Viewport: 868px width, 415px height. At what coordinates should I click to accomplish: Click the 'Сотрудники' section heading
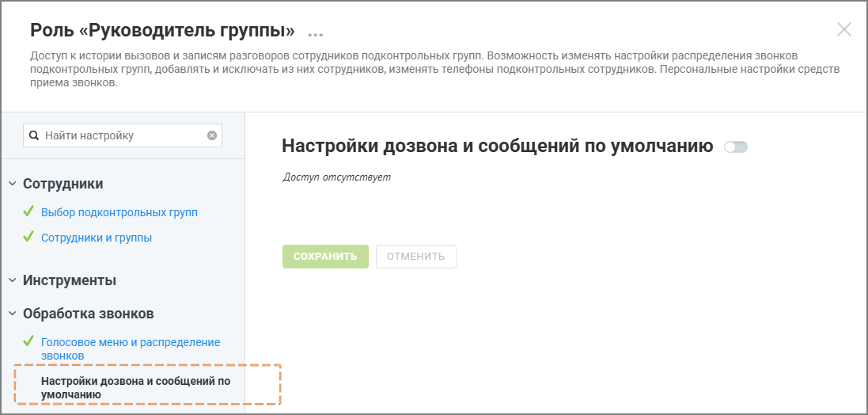click(x=63, y=184)
